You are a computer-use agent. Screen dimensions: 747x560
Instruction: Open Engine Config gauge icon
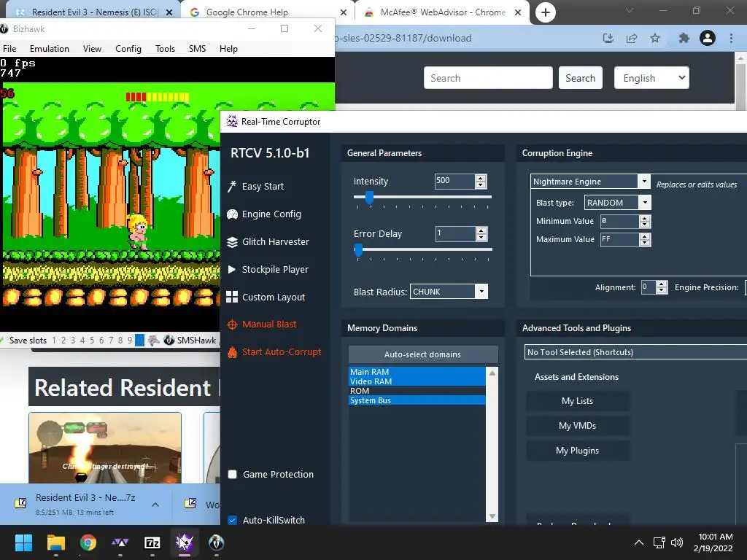click(232, 214)
